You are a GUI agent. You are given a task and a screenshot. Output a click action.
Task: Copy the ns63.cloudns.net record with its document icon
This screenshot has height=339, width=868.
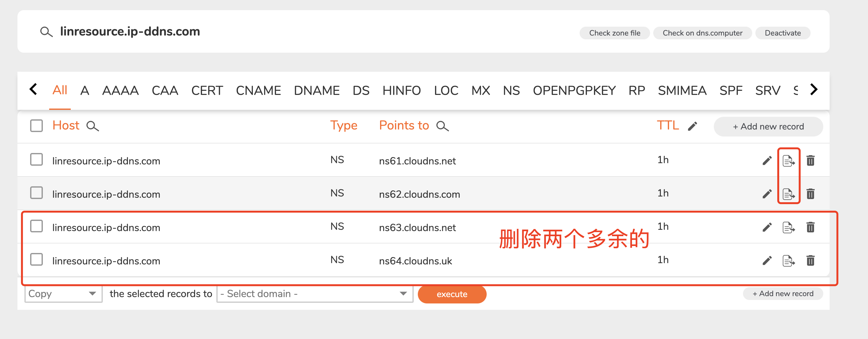[x=788, y=227]
